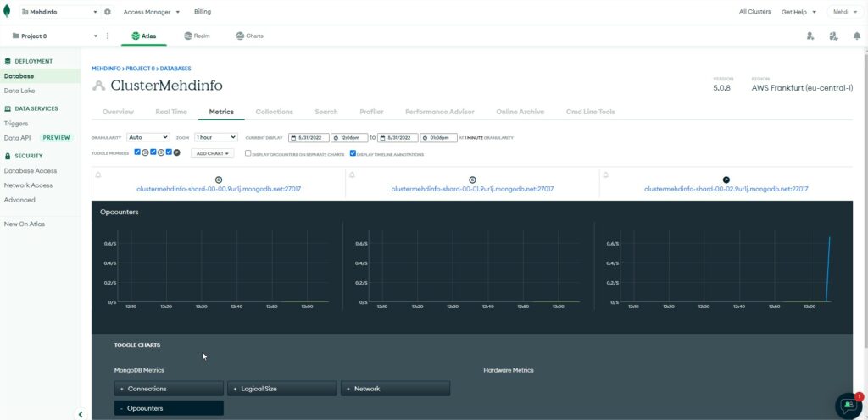Click MEHDINFO breadcrumb link
The width and height of the screenshot is (868, 420).
[x=106, y=69]
